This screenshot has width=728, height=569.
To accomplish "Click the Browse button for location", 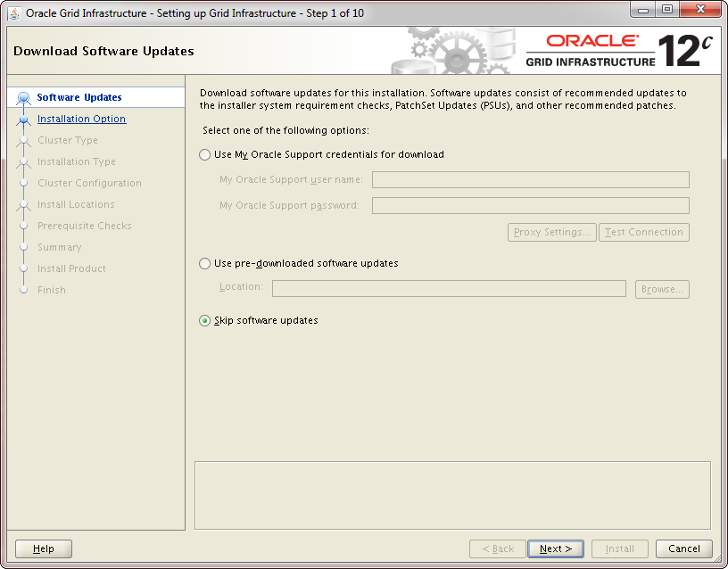I will click(x=662, y=289).
